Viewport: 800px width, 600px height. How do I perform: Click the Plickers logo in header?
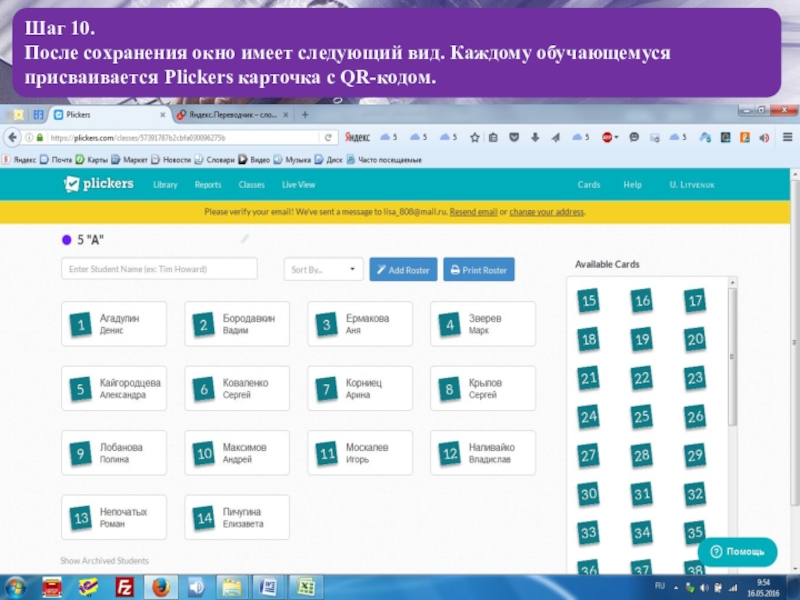pyautogui.click(x=99, y=184)
